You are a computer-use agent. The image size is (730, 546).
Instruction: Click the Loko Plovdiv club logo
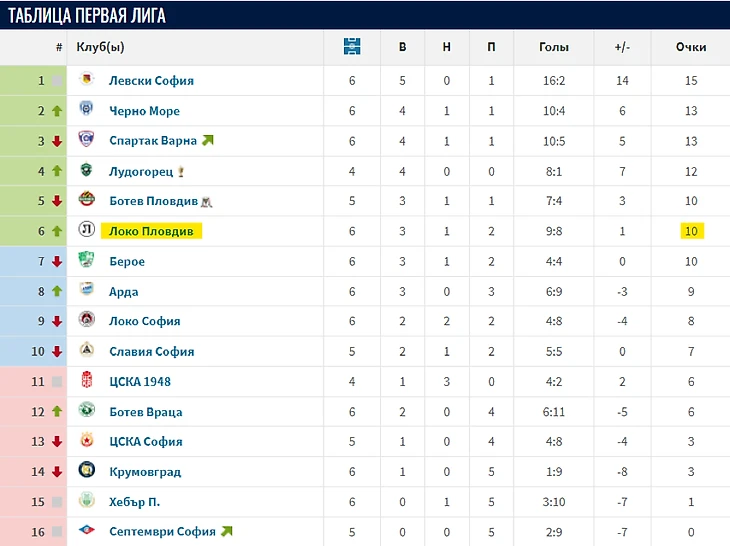pyautogui.click(x=87, y=229)
